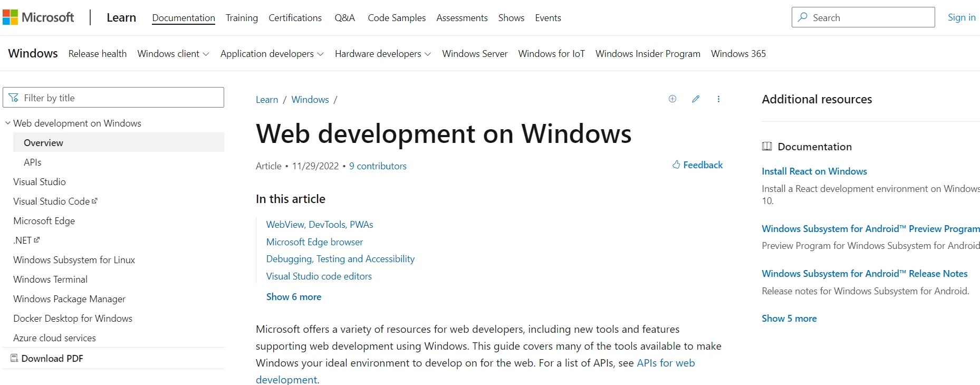Image resolution: width=980 pixels, height=385 pixels.
Task: Open the Shows menu item
Action: [x=511, y=17]
